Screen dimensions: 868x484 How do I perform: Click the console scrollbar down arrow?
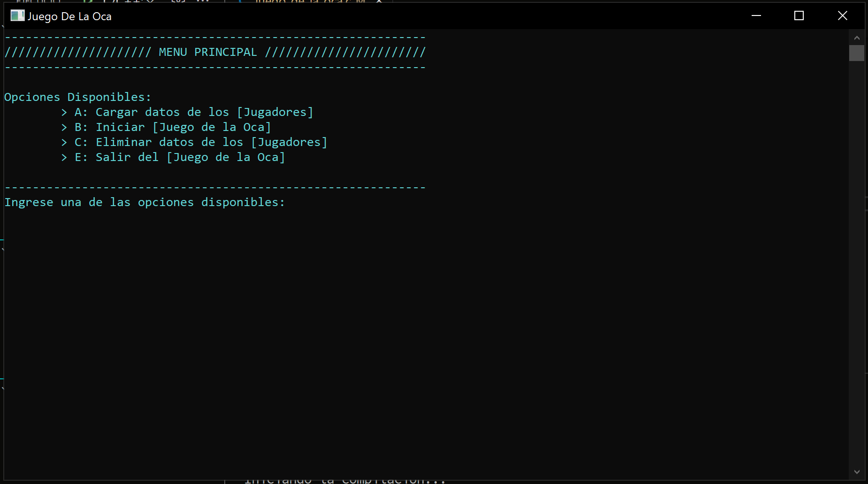(857, 472)
